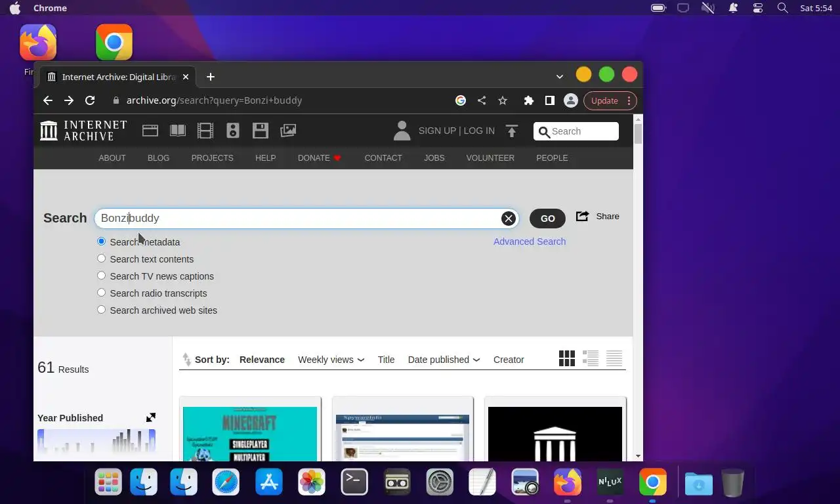Toggle sort direction arrows

(187, 359)
